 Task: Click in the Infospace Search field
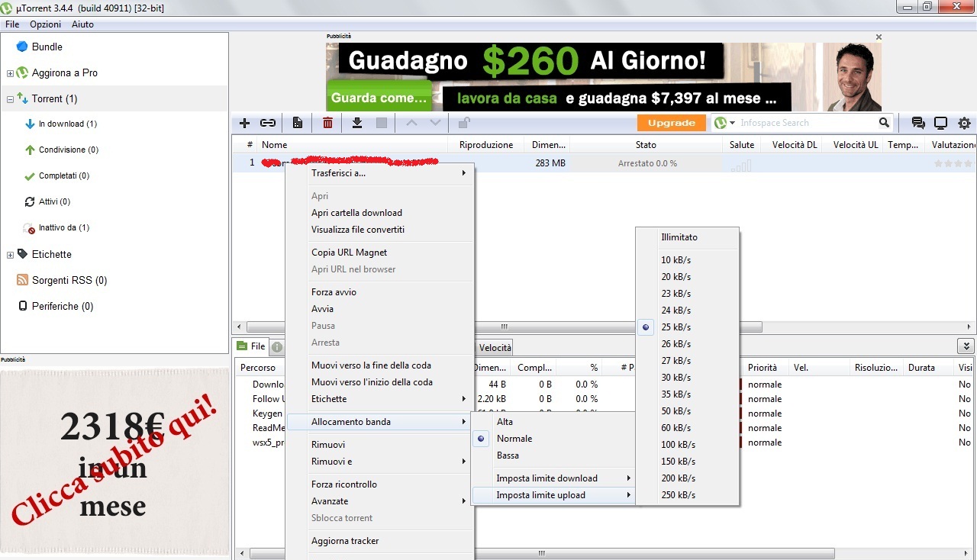click(x=808, y=123)
